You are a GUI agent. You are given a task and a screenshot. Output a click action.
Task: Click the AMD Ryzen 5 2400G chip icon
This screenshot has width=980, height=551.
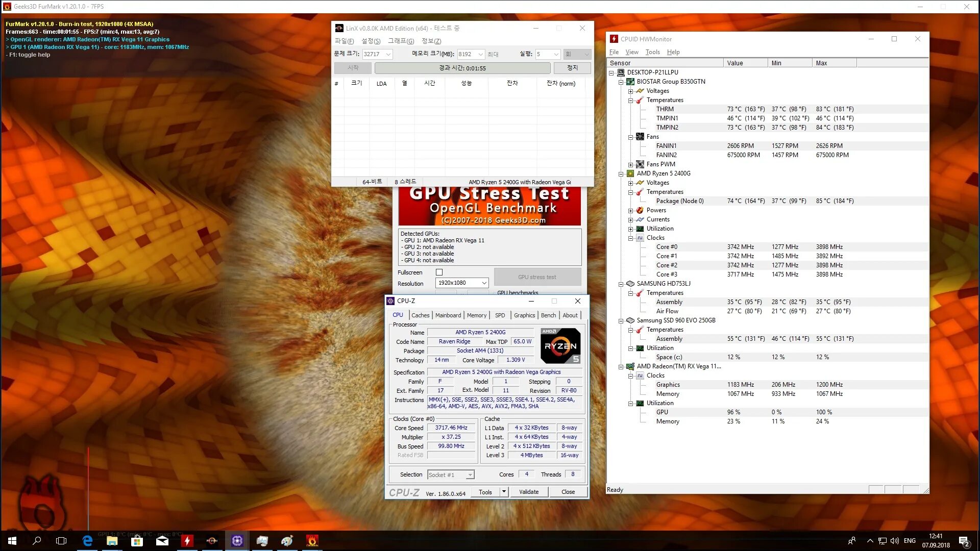630,173
